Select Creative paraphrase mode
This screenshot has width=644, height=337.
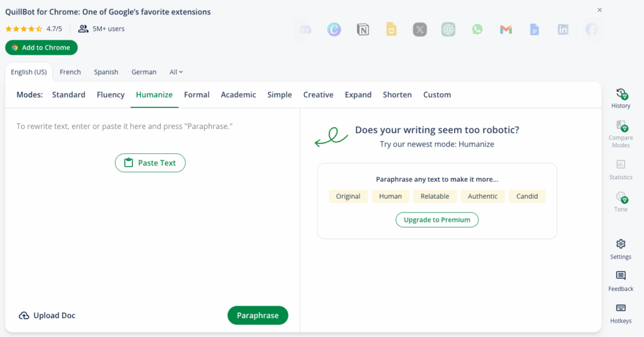click(x=318, y=95)
